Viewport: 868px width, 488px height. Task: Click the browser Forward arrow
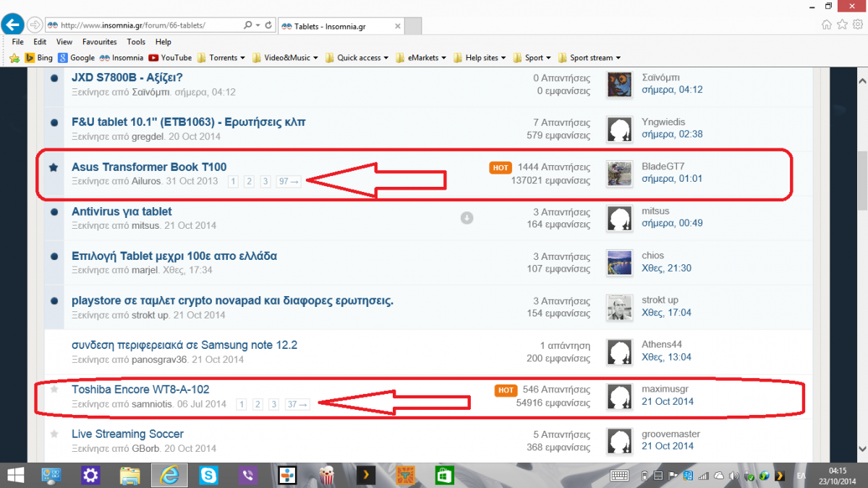[35, 25]
